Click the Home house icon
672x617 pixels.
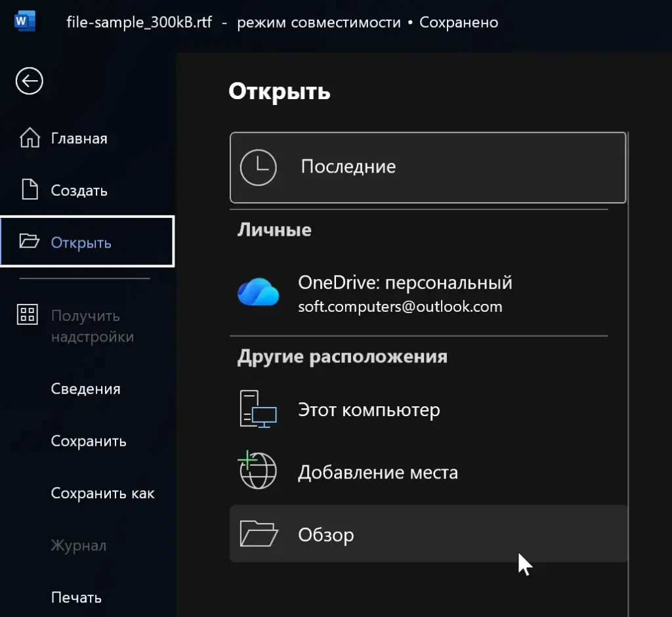(30, 138)
